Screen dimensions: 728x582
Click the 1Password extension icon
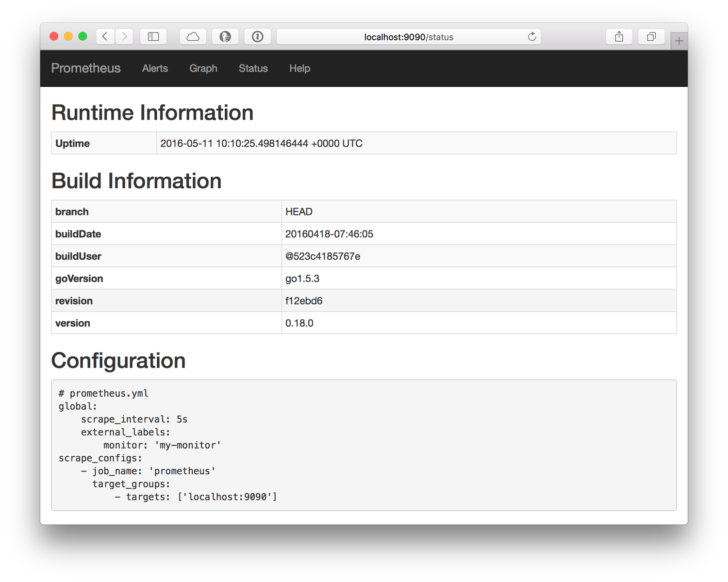click(258, 36)
